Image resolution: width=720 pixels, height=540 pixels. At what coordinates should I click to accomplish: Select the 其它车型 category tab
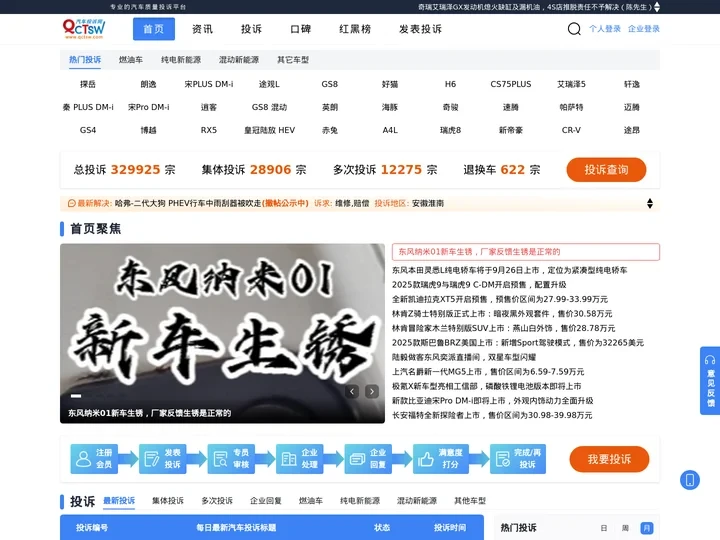[293, 60]
